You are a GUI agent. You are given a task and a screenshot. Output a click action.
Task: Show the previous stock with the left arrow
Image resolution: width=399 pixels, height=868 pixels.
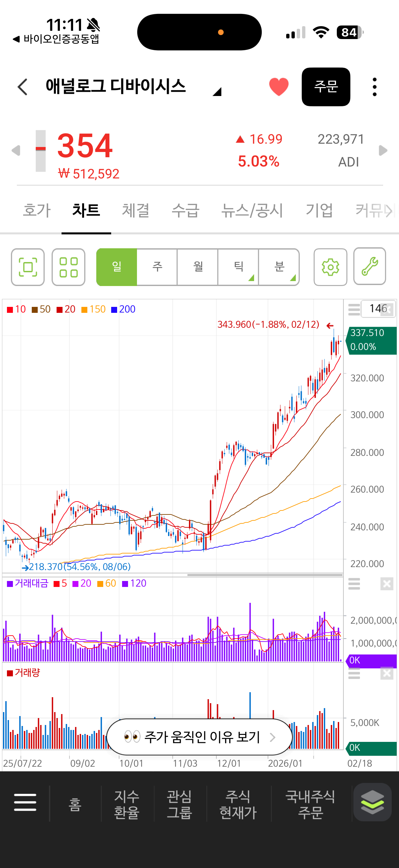(16, 150)
